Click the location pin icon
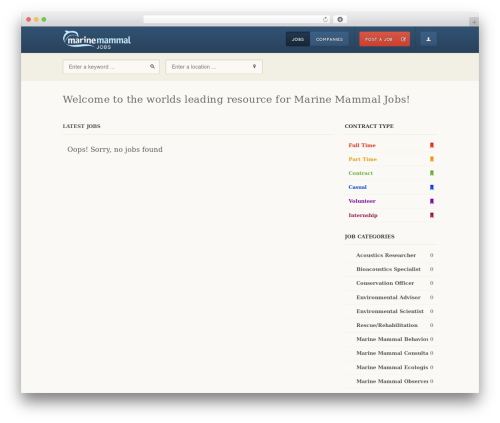This screenshot has width=500, height=423. (x=254, y=66)
